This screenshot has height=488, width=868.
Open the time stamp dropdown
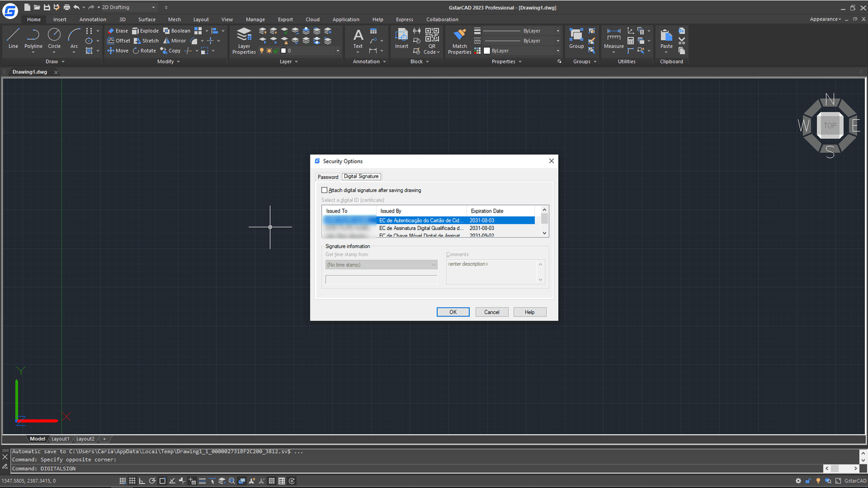(x=381, y=265)
